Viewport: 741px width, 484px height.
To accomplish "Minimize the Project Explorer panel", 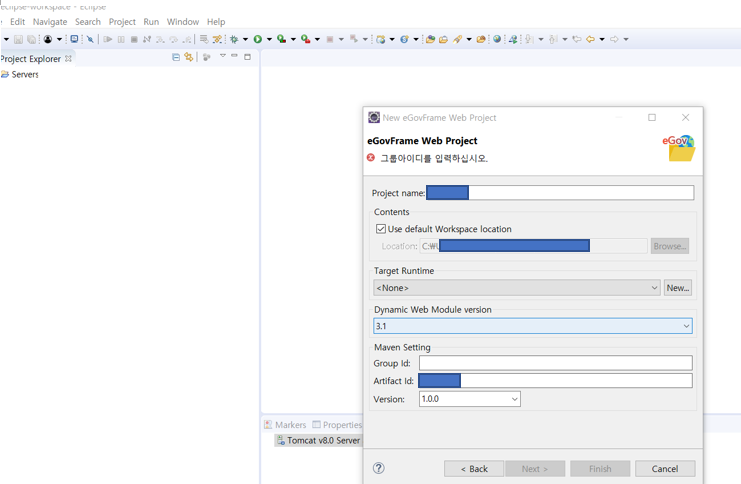I will pyautogui.click(x=234, y=56).
